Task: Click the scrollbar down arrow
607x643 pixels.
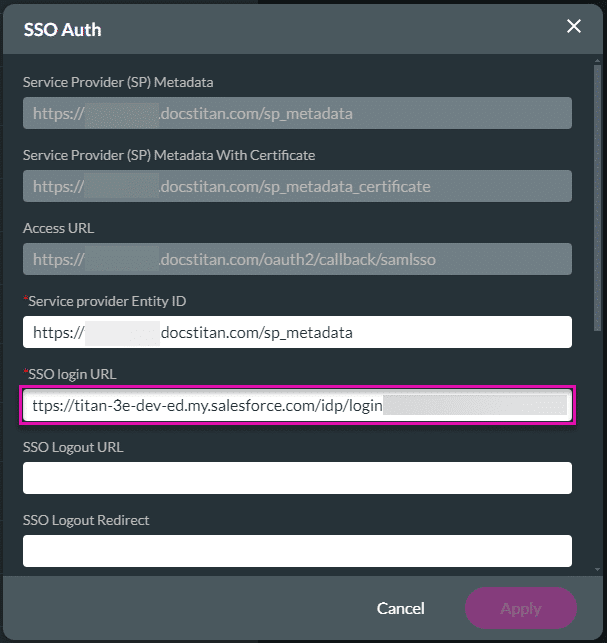Action: [597, 570]
